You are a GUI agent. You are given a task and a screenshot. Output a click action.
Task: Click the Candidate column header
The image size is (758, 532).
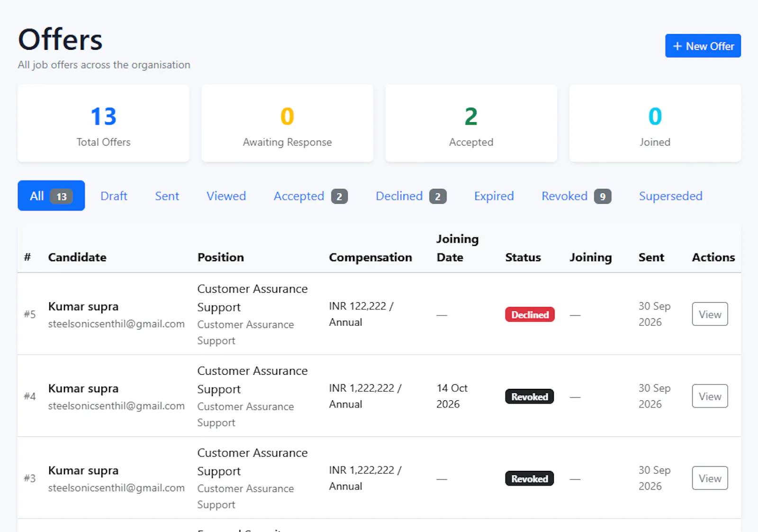77,257
